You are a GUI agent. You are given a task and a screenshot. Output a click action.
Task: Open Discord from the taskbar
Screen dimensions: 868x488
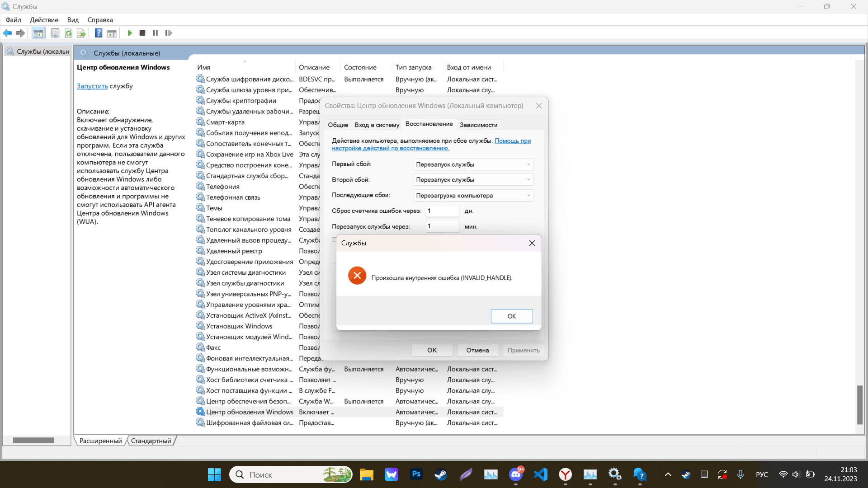(x=516, y=474)
